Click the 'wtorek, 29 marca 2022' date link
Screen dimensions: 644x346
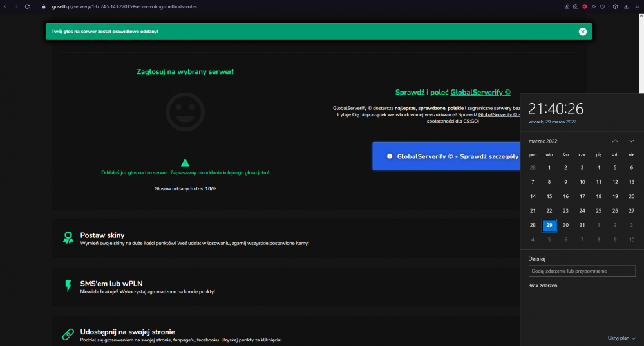click(553, 122)
